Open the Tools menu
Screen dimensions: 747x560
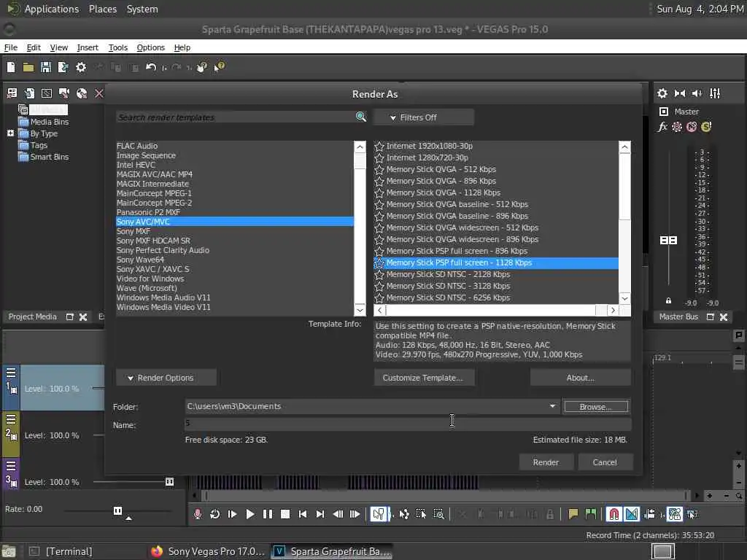117,47
